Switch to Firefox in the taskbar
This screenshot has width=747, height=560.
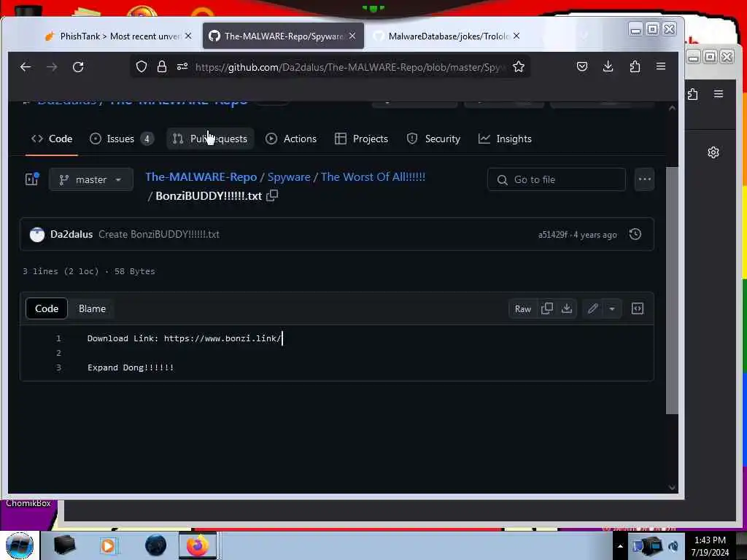tap(198, 545)
